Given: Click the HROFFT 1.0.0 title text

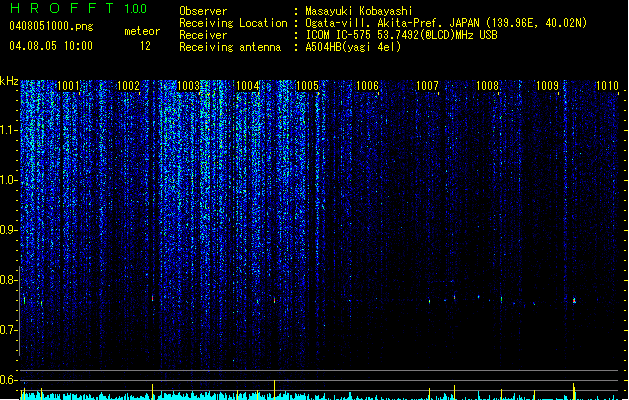Looking at the screenshot, I should (78, 8).
